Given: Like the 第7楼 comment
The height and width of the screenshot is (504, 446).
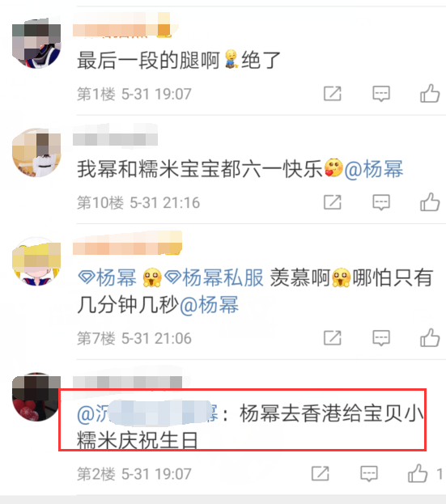Looking at the screenshot, I should pyautogui.click(x=430, y=338).
